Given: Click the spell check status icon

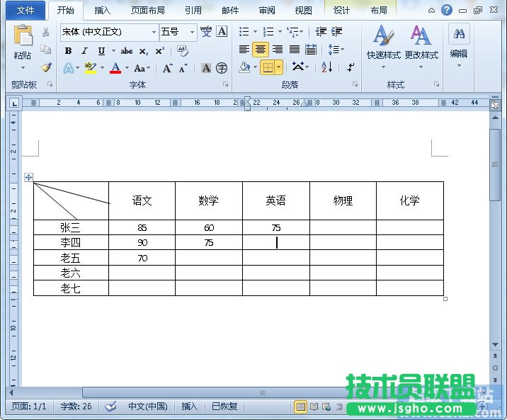Looking at the screenshot, I should click(110, 407).
